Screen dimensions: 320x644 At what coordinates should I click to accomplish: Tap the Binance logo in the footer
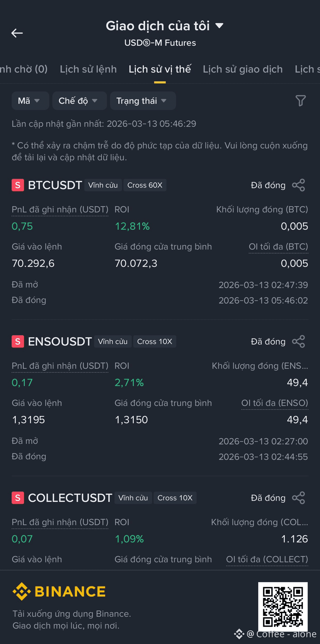[x=59, y=591]
